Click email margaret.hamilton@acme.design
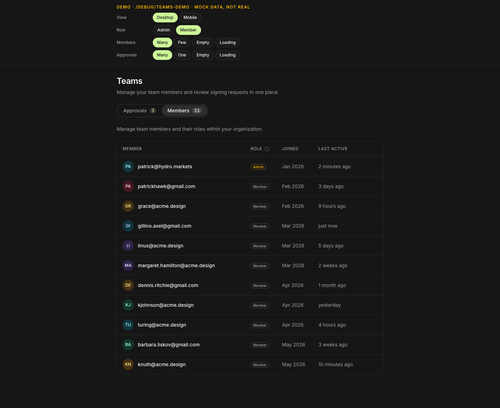 click(176, 265)
